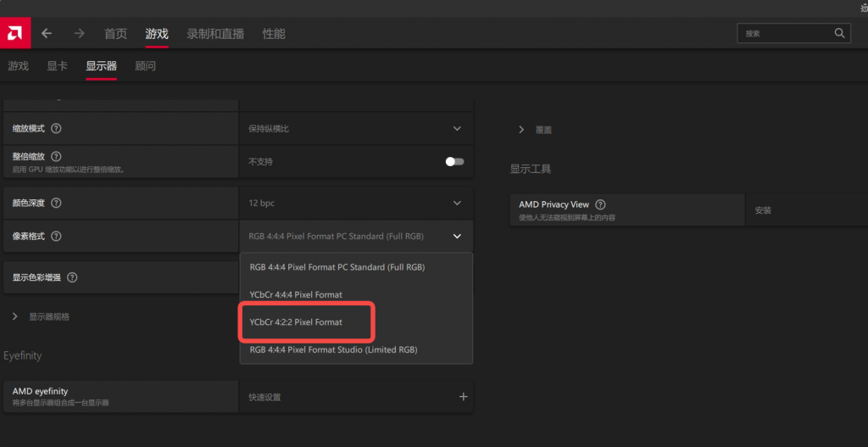Switch to the 性能 main tab

pos(274,34)
